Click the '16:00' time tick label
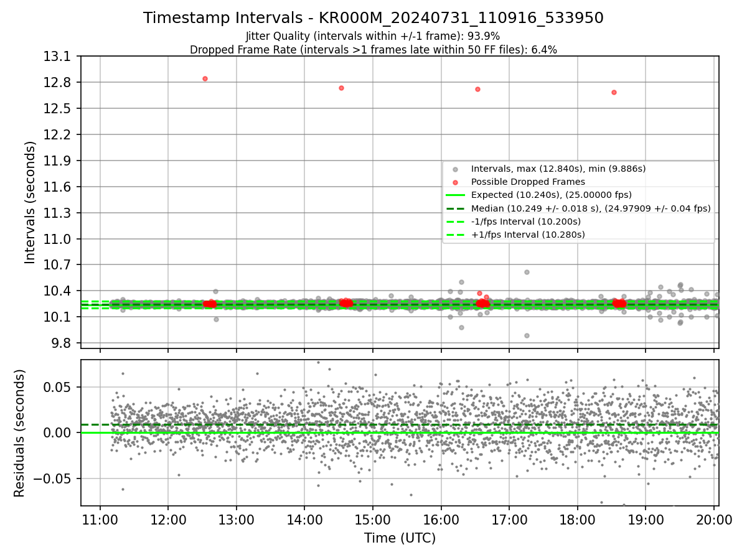This screenshot has width=747, height=560. 441,520
